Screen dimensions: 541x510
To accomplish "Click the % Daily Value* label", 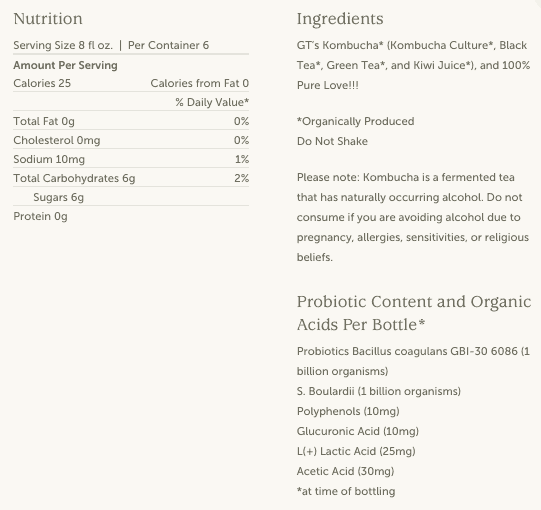I will coord(212,102).
